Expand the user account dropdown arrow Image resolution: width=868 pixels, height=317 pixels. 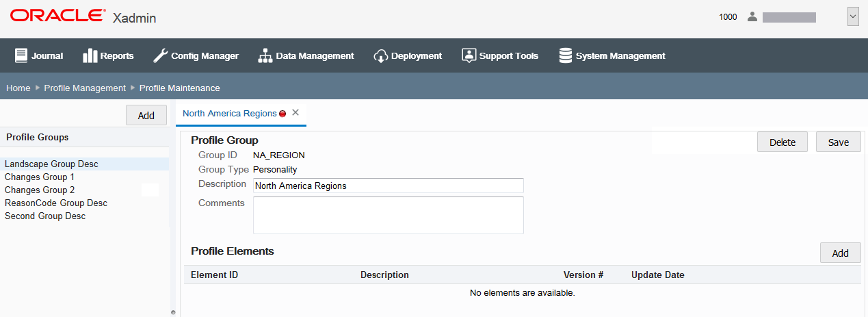(x=853, y=16)
